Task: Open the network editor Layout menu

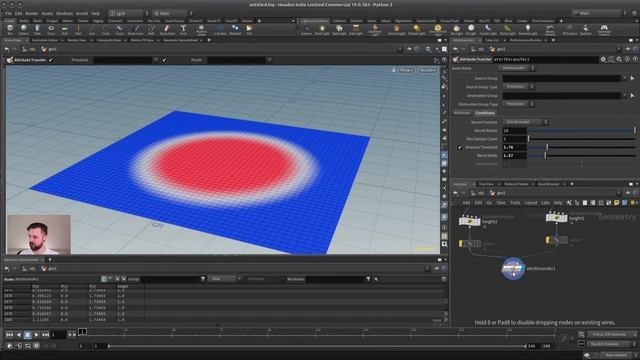Action: pyautogui.click(x=531, y=203)
